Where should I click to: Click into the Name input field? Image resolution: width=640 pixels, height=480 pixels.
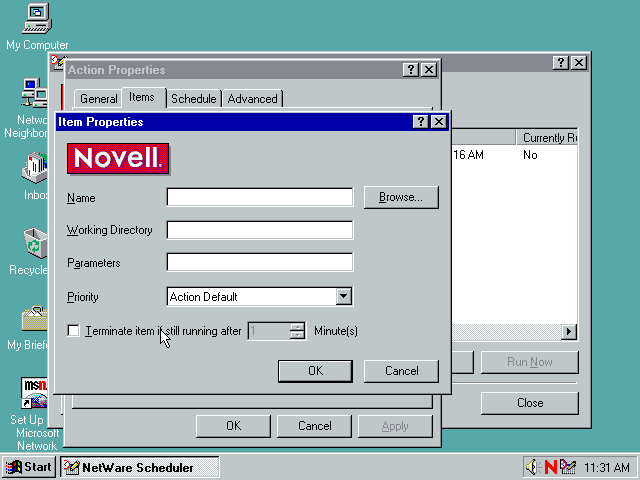260,197
